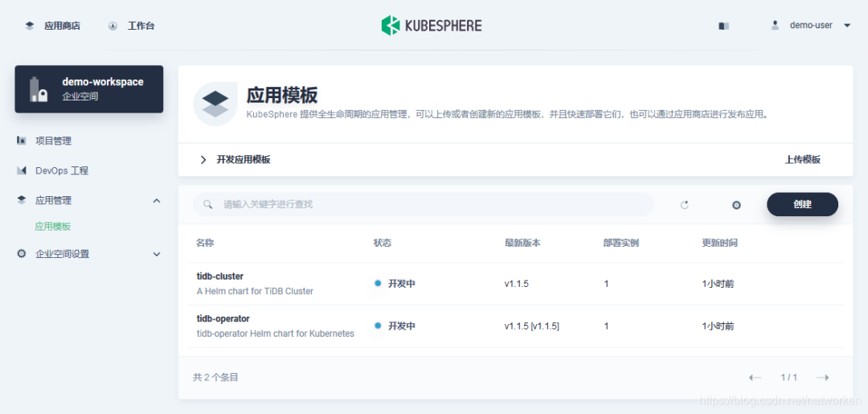Go to next page arrow
The height and width of the screenshot is (414, 868).
click(823, 378)
